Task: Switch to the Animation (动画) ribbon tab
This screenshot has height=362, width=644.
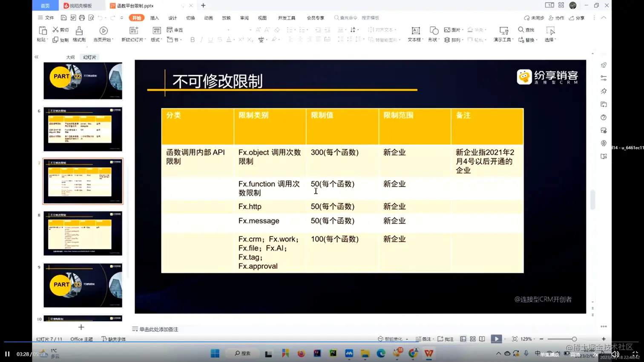Action: [x=208, y=18]
